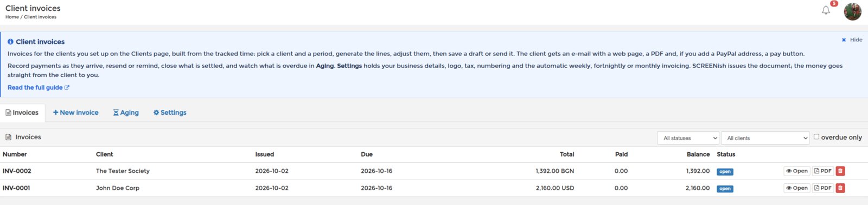Go to Home in the breadcrumb
The width and height of the screenshot is (868, 205).
point(12,17)
